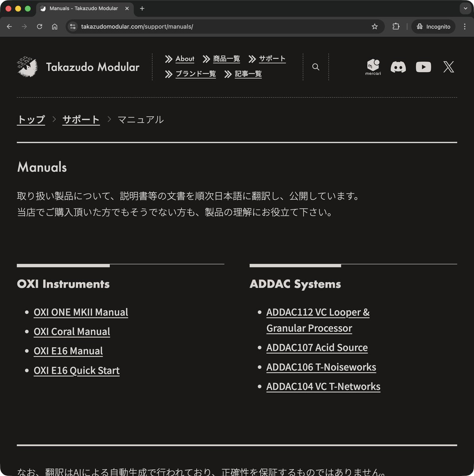Screen dimensions: 474x476
Task: Go to トップ via the breadcrumb
Action: click(x=31, y=119)
